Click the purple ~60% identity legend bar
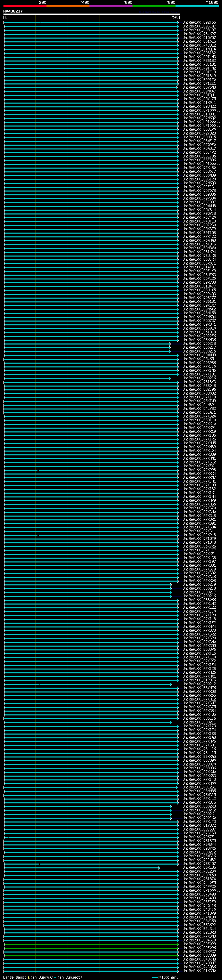222x980 pixels. (x=111, y=6)
